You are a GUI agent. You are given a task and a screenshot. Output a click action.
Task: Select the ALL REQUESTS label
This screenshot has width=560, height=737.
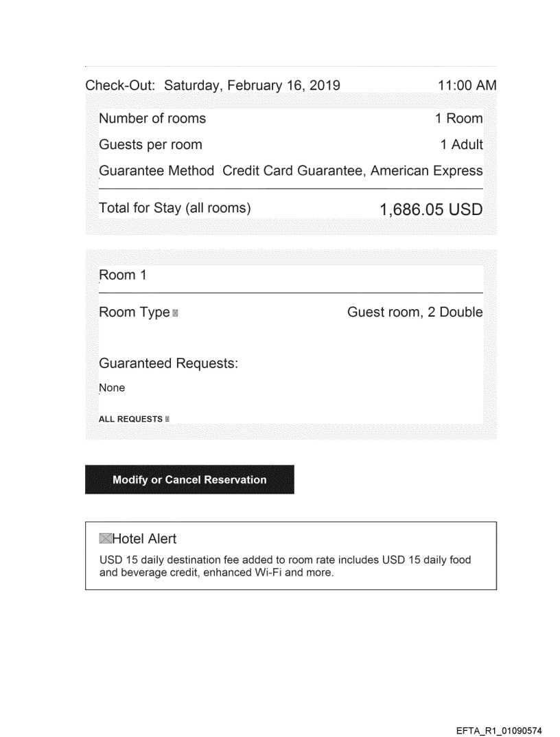point(130,419)
